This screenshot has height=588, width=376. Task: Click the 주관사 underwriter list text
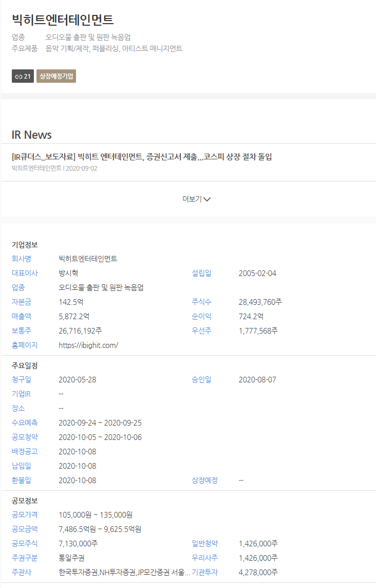124,572
